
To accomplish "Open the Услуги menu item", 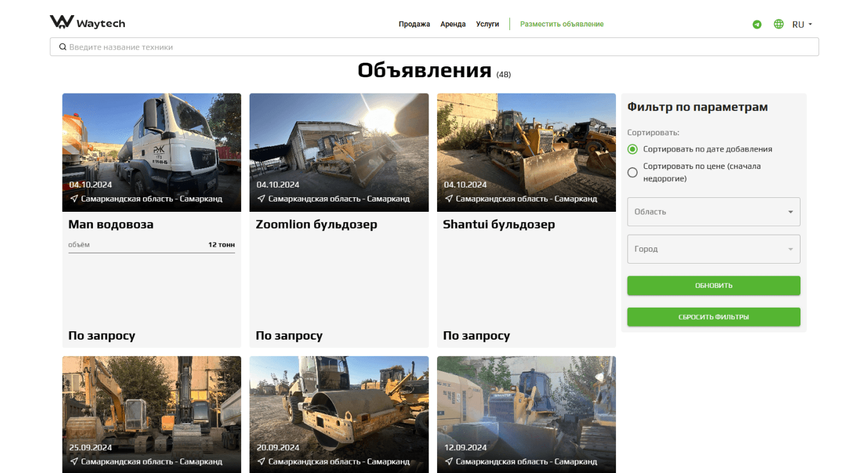I will coord(488,24).
